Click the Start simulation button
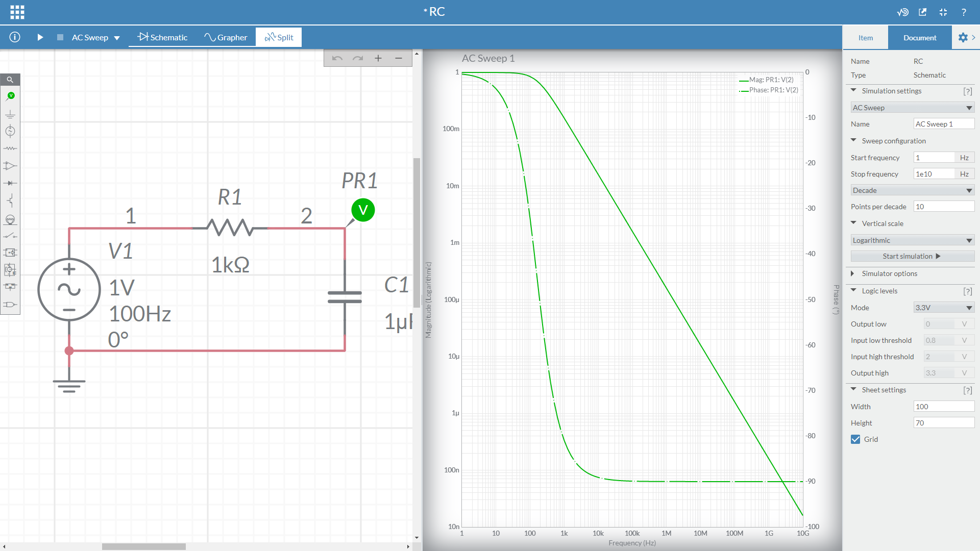 click(x=913, y=256)
